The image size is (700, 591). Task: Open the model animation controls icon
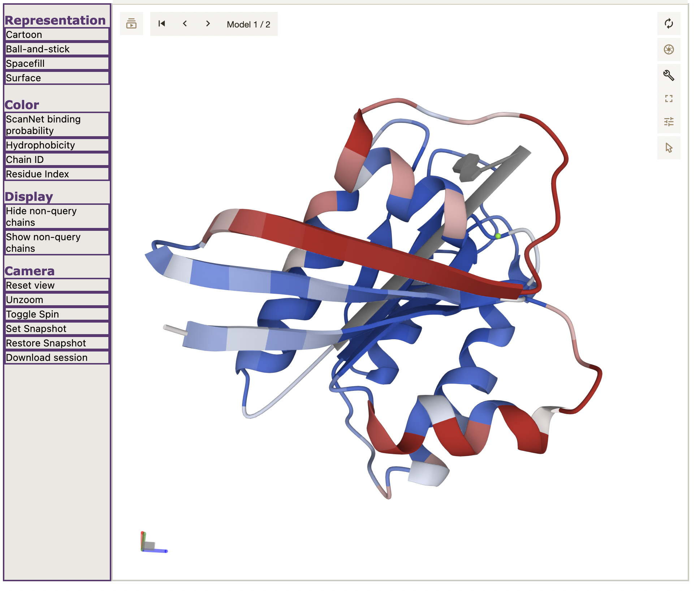pyautogui.click(x=131, y=24)
